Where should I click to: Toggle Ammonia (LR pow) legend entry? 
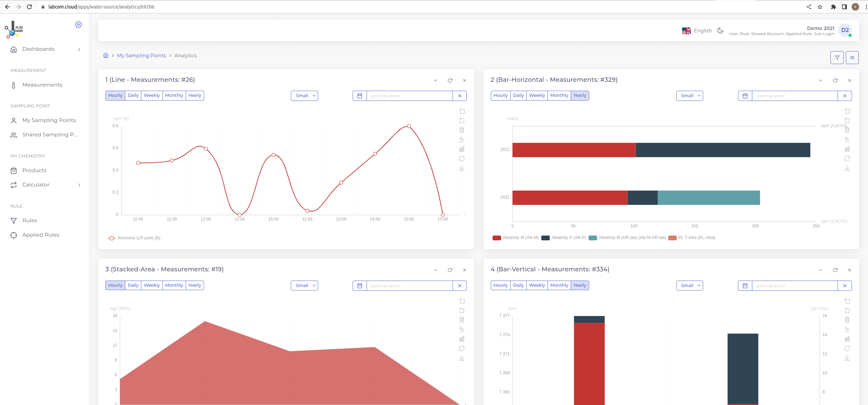(x=133, y=238)
